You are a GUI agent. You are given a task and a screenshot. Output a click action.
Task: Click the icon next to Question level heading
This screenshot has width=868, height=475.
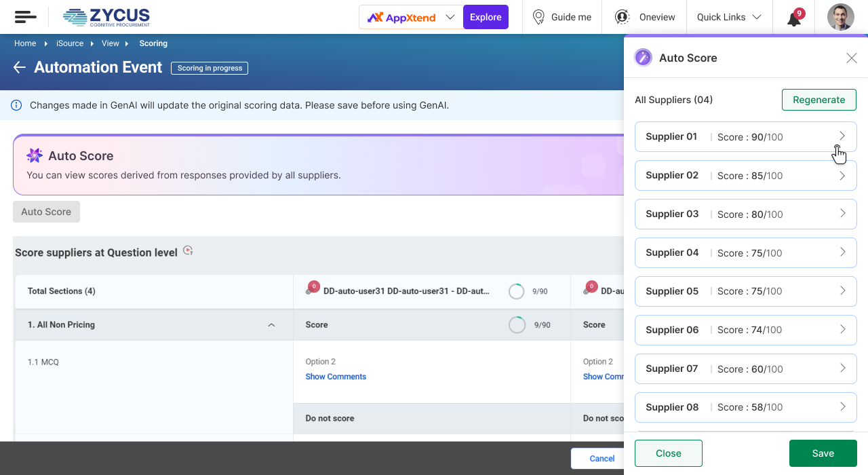coord(189,251)
